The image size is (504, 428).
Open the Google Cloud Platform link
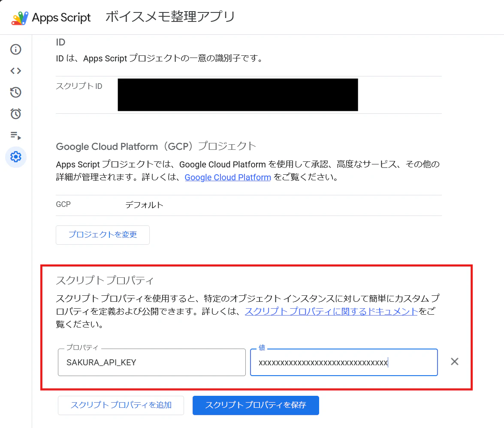[x=228, y=177]
